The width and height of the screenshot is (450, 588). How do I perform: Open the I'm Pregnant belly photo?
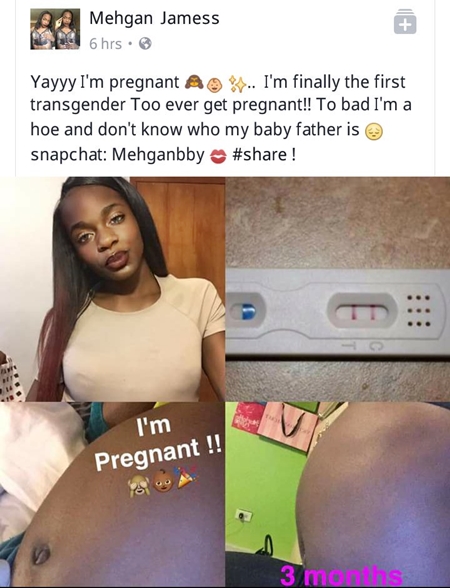click(112, 494)
